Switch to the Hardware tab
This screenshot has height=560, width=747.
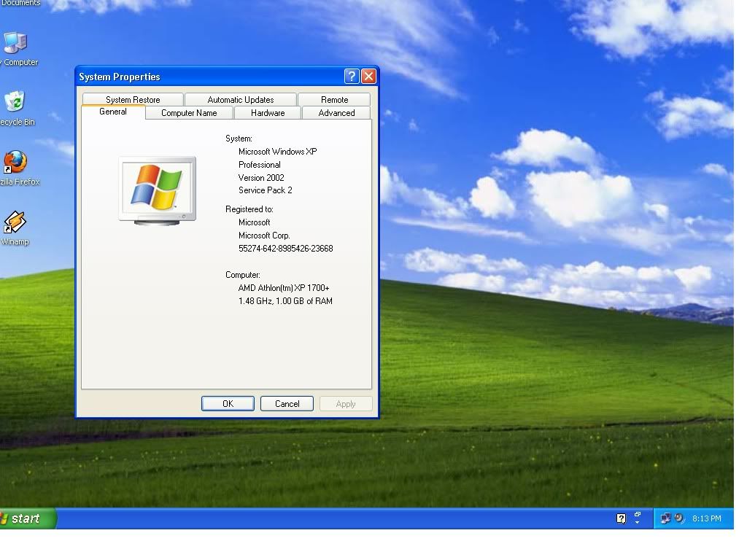[268, 113]
